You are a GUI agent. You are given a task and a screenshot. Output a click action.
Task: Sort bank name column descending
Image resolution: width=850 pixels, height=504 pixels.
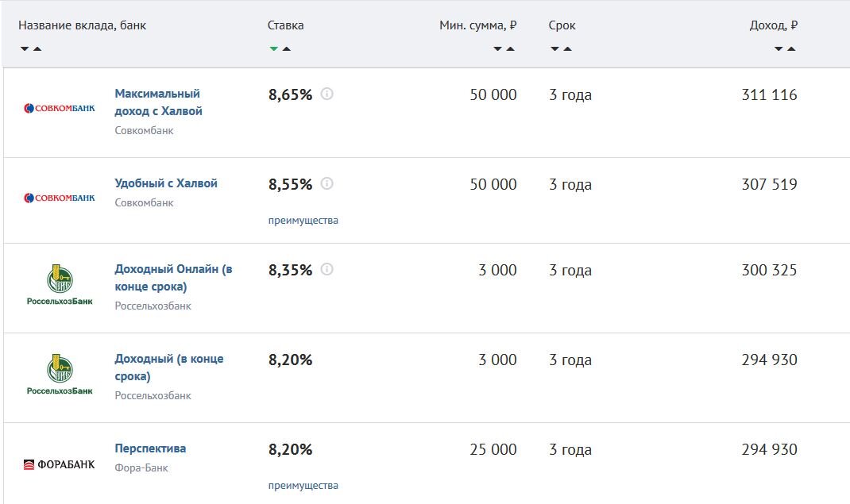click(x=25, y=49)
